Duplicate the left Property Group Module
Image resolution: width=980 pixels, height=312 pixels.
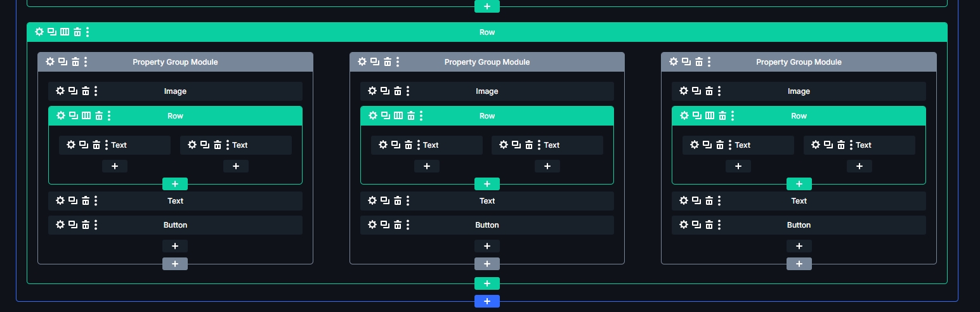(63, 62)
